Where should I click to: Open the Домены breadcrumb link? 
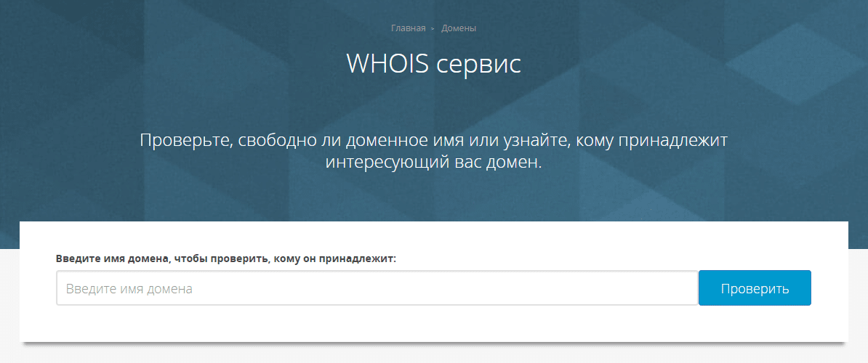pyautogui.click(x=459, y=28)
